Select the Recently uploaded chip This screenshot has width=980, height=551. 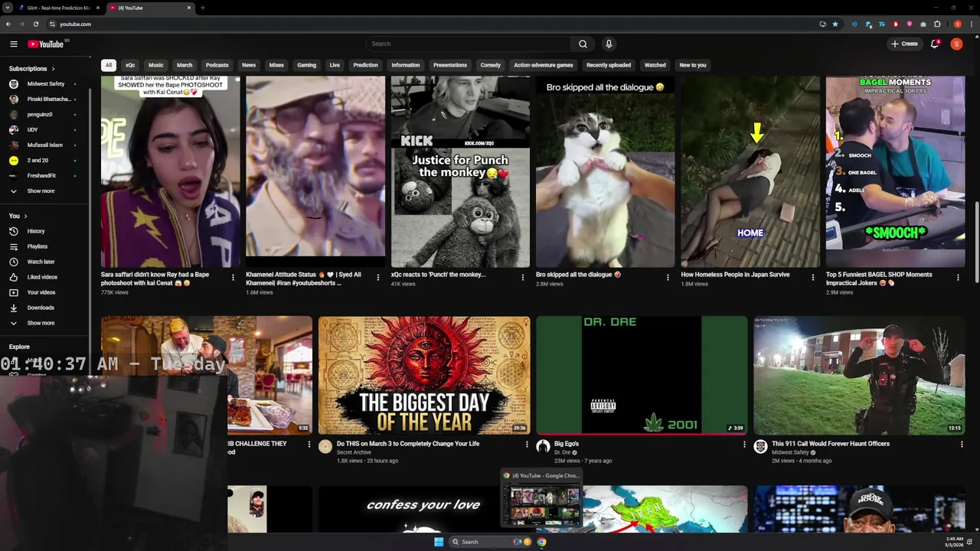tap(609, 65)
